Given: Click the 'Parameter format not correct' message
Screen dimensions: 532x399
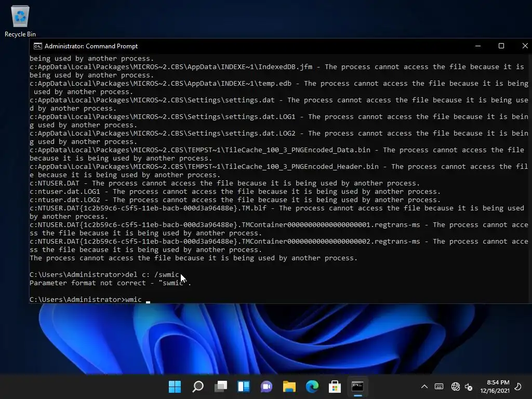Looking at the screenshot, I should [110, 283].
